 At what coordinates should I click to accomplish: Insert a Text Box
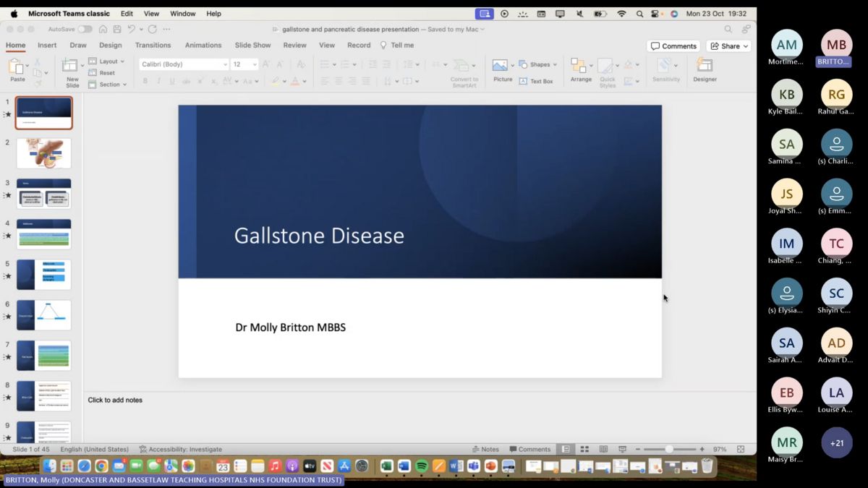coord(536,81)
